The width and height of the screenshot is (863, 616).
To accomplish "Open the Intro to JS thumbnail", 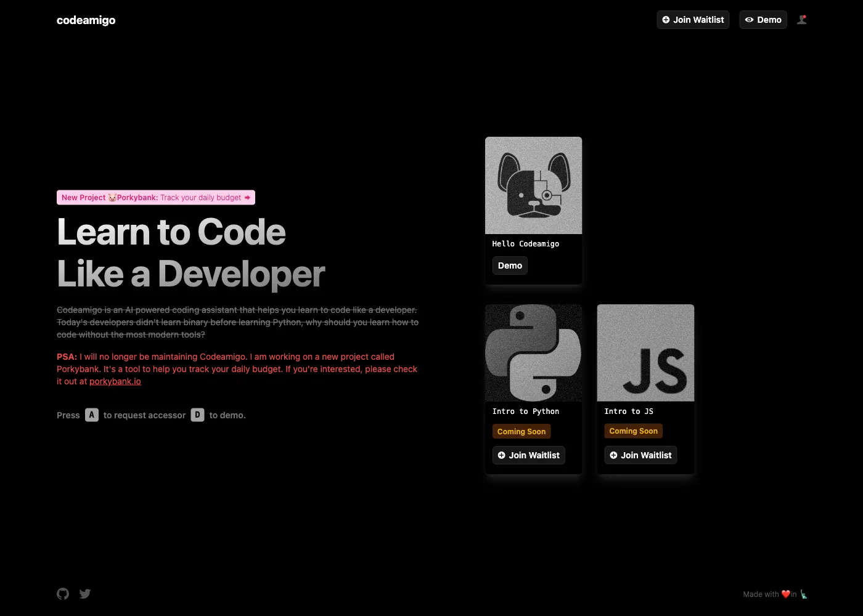I will [x=645, y=353].
